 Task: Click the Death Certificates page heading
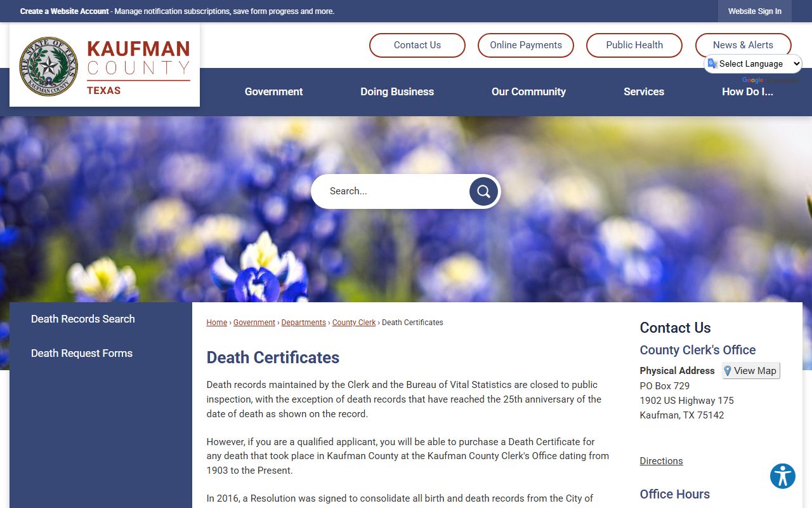(273, 358)
